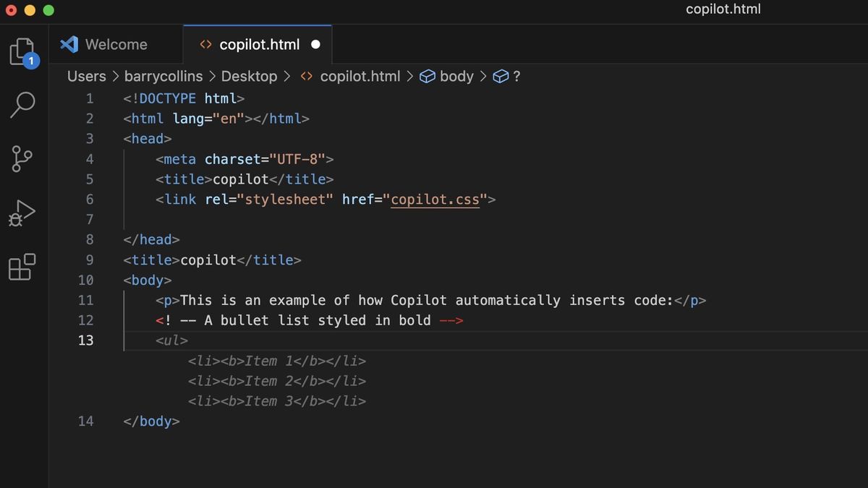The image size is (868, 488).
Task: Expand the Users breadcrumb segment
Action: [86, 77]
